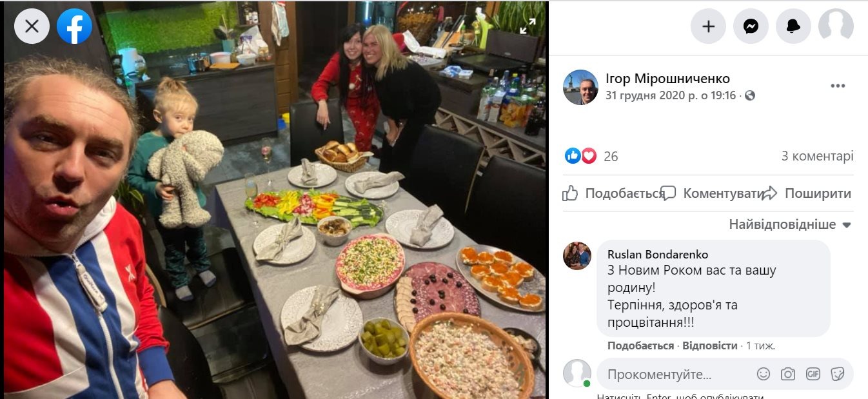Click Ruslan Bondarenko's commenter name
This screenshot has height=399, width=868.
(657, 255)
